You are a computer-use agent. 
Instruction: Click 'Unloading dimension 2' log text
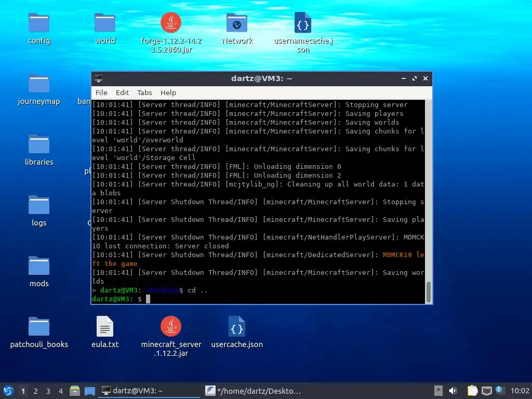click(x=297, y=175)
